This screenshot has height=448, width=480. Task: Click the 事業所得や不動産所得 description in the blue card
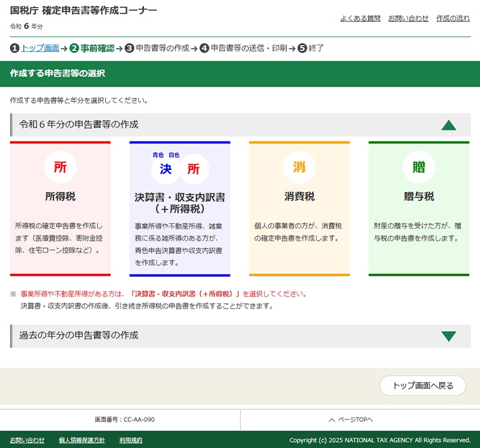click(179, 245)
